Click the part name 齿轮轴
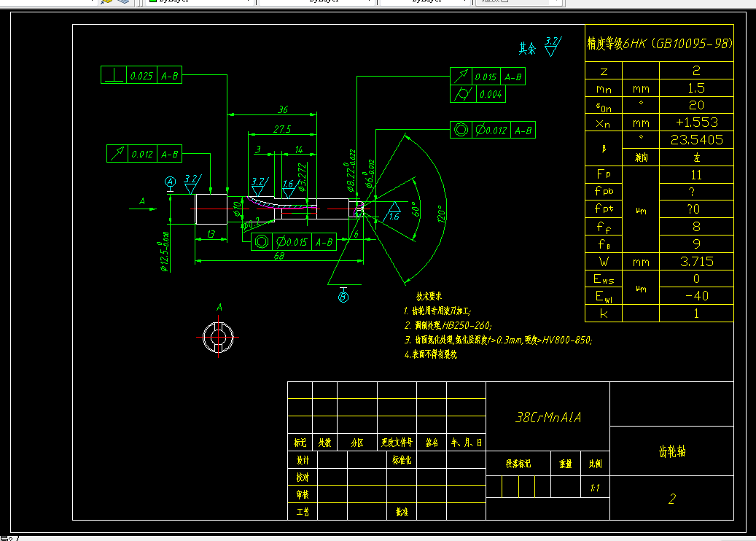This screenshot has height=541, width=756. (x=672, y=451)
